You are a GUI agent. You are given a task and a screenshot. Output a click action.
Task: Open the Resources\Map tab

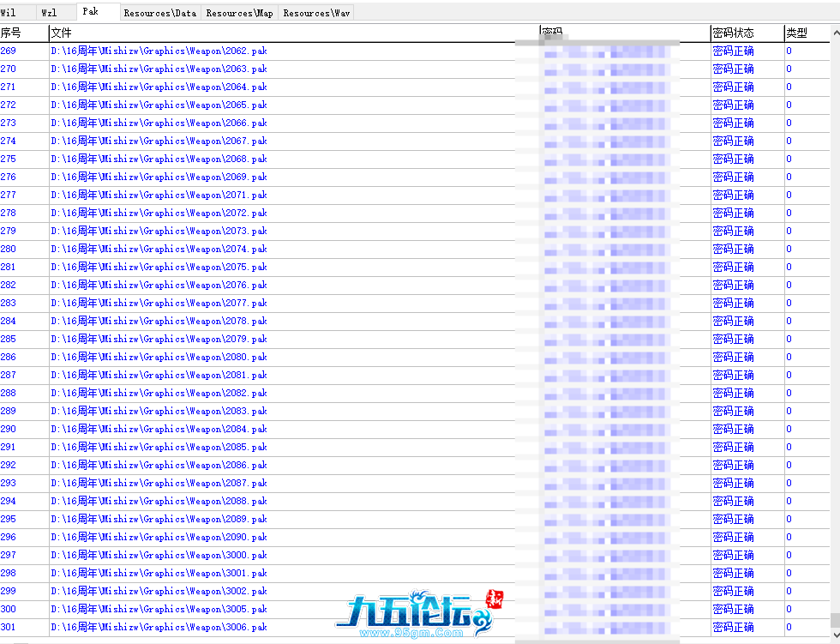tap(239, 13)
